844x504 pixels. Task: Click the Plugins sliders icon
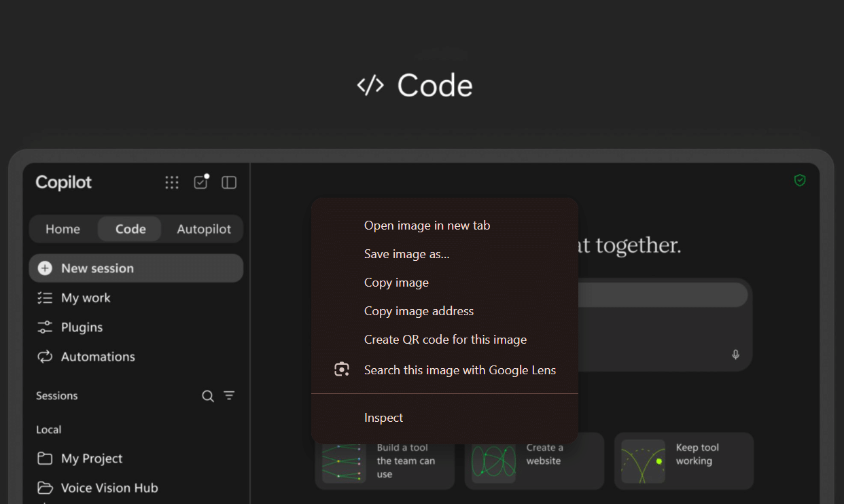tap(45, 327)
